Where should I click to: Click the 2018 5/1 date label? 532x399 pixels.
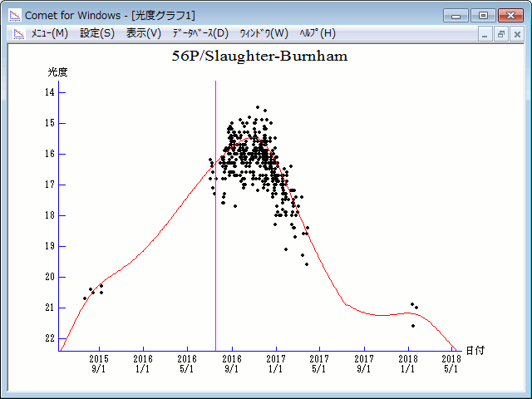(451, 363)
